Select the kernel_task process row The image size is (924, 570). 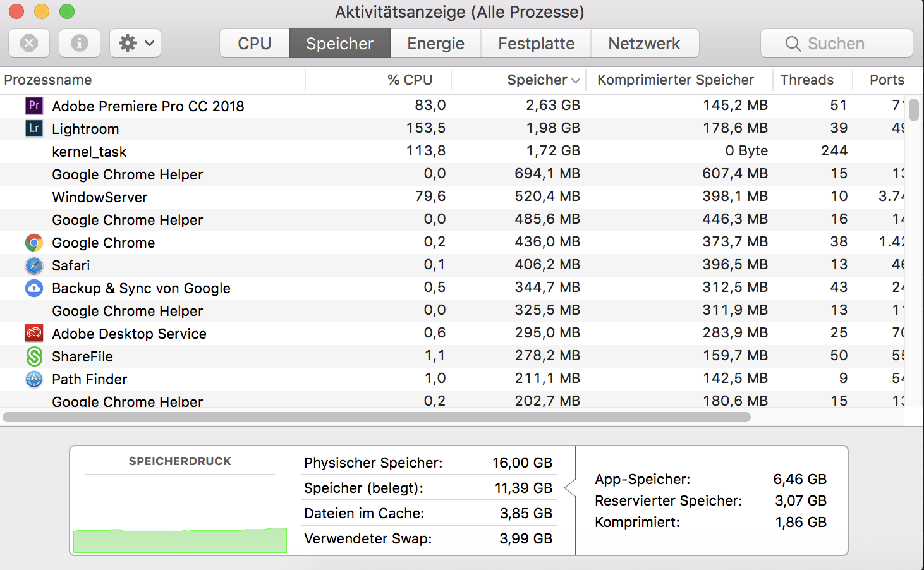pos(253,152)
